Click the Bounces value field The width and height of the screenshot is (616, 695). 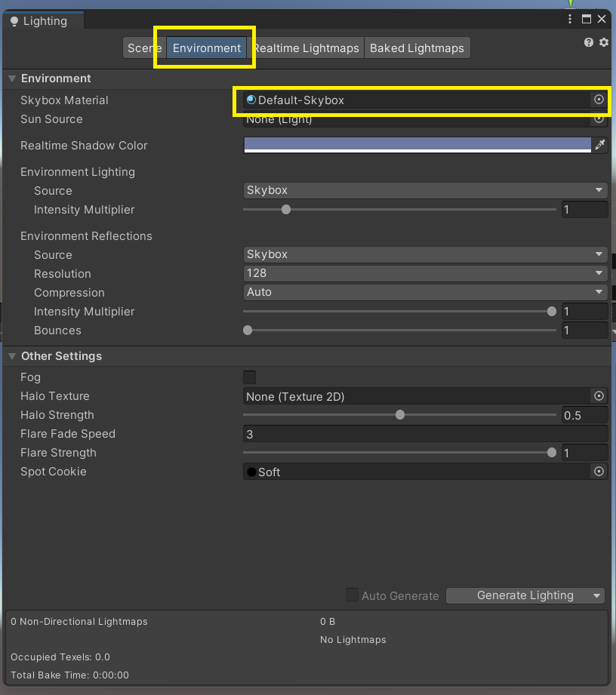pyautogui.click(x=584, y=331)
